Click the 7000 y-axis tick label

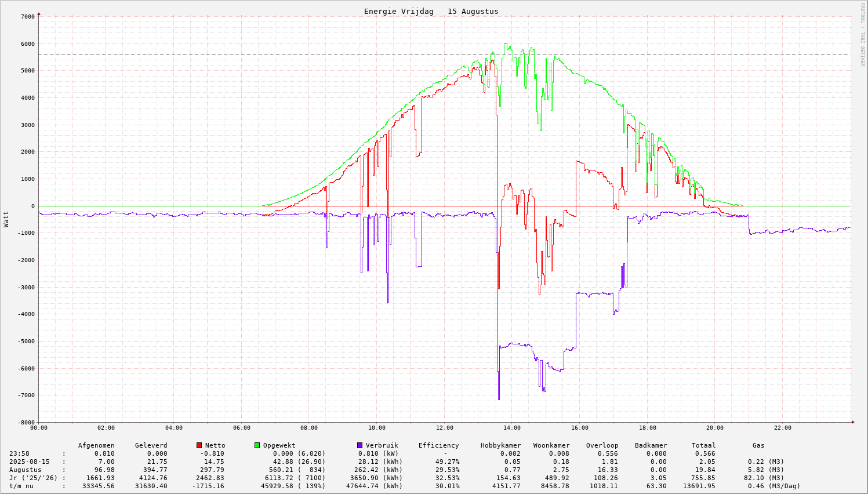pos(27,17)
